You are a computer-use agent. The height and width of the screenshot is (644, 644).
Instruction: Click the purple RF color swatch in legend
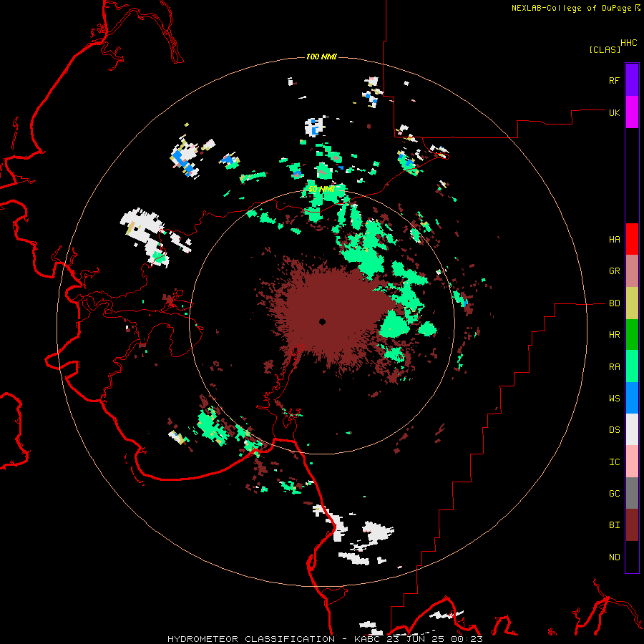(x=632, y=80)
